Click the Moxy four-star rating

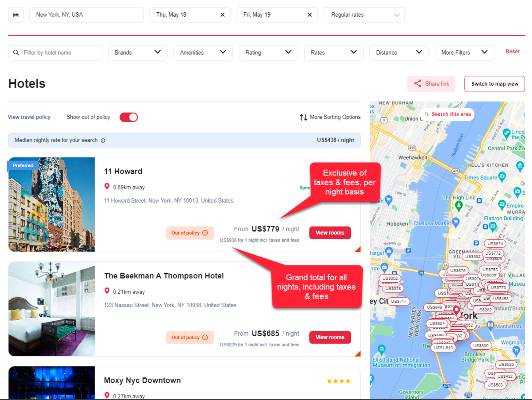(x=339, y=381)
